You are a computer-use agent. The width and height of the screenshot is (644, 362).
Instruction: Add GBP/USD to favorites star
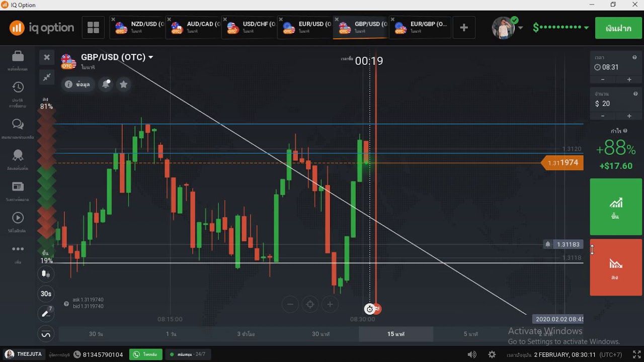click(x=123, y=84)
